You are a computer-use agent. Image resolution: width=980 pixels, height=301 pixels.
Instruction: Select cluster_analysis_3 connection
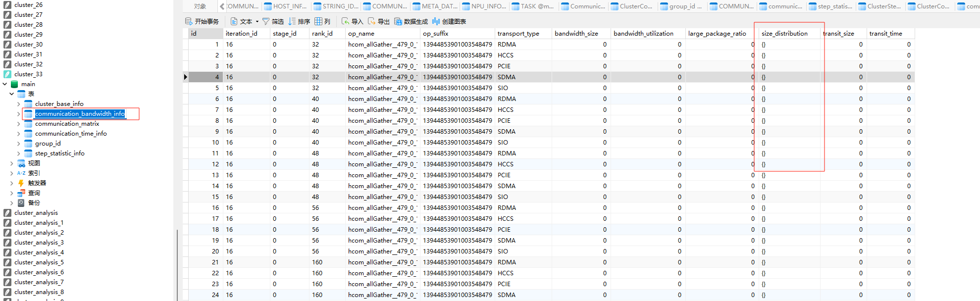click(x=39, y=243)
